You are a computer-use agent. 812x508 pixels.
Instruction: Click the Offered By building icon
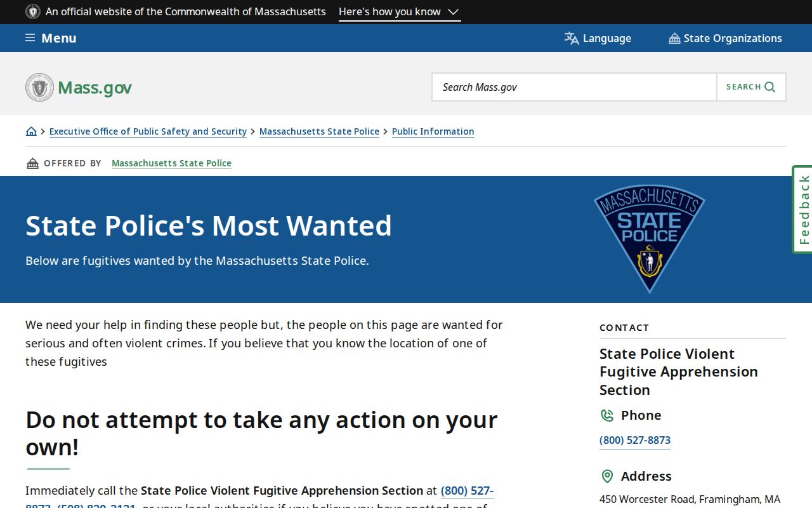tap(32, 164)
